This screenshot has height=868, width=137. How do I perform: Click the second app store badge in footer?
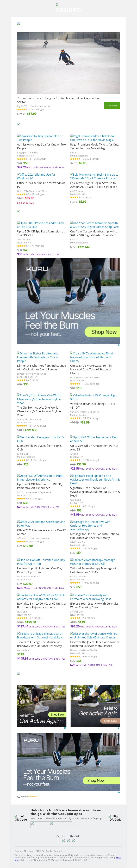(x=61, y=825)
